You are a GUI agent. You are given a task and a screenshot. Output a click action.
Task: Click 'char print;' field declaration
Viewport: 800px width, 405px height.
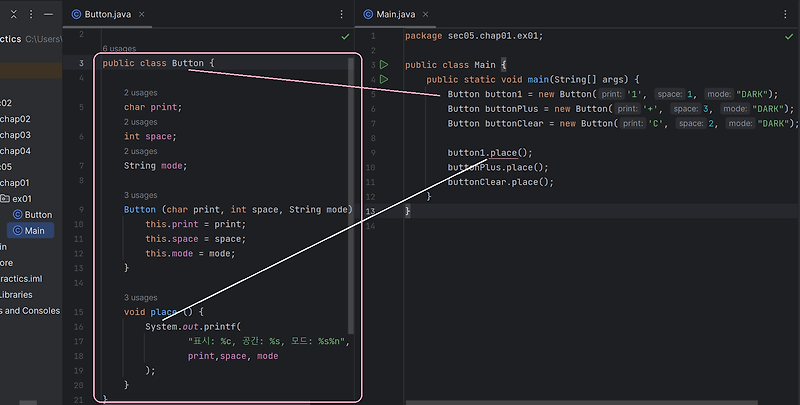pos(153,107)
